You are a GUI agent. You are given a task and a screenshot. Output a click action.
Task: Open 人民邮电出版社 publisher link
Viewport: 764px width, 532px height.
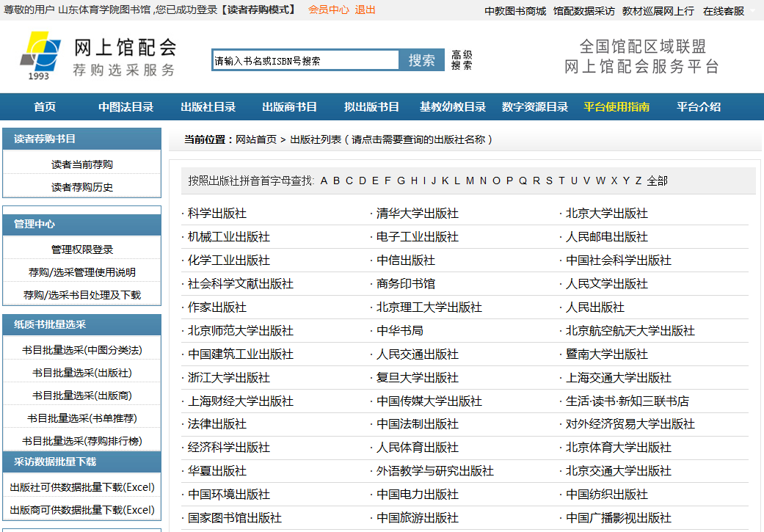tap(606, 237)
